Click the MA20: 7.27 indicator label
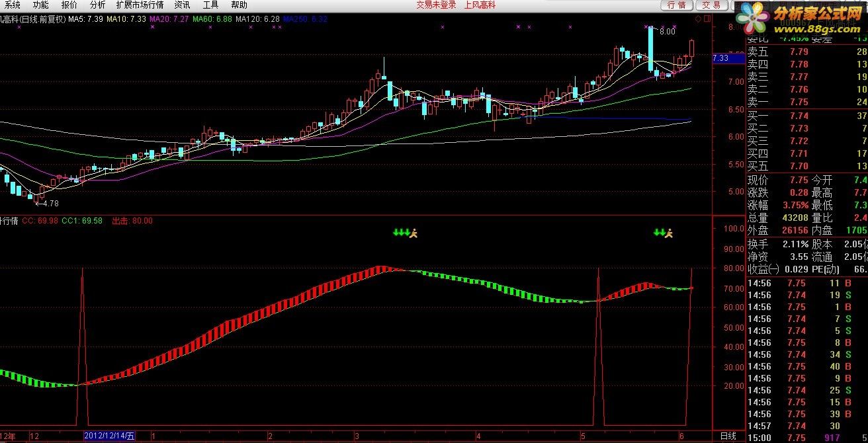The height and width of the screenshot is (443, 868). (x=170, y=19)
